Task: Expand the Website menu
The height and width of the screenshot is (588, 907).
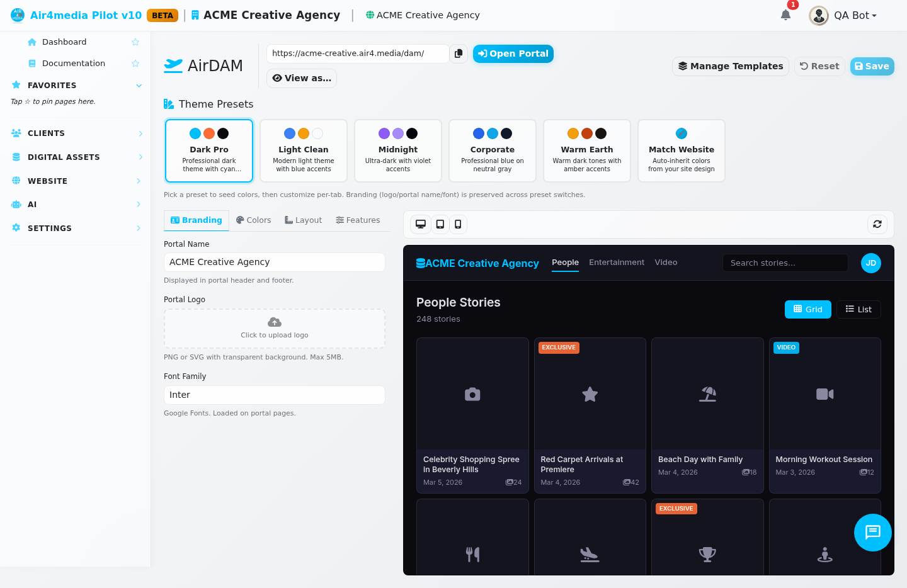Action: coord(76,181)
